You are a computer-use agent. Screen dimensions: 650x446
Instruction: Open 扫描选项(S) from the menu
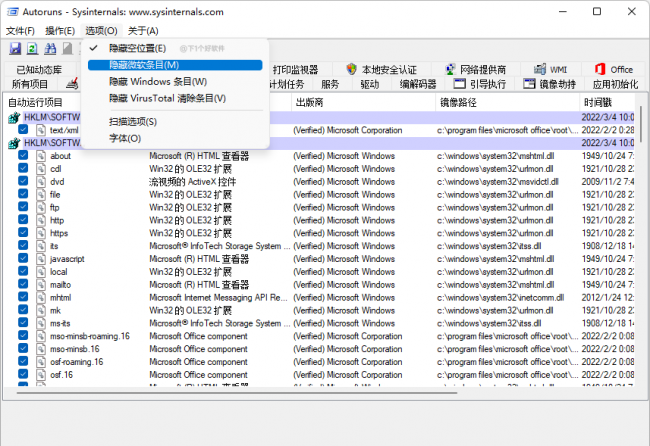pos(175,121)
